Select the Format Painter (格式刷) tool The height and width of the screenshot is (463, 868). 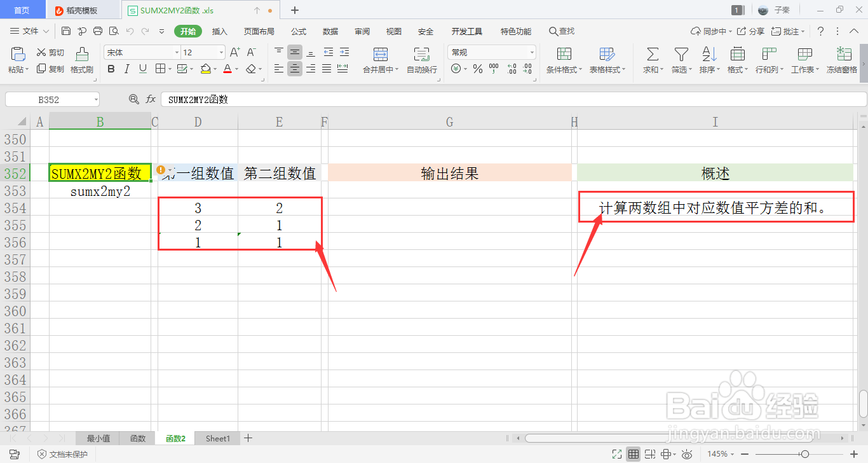click(82, 60)
